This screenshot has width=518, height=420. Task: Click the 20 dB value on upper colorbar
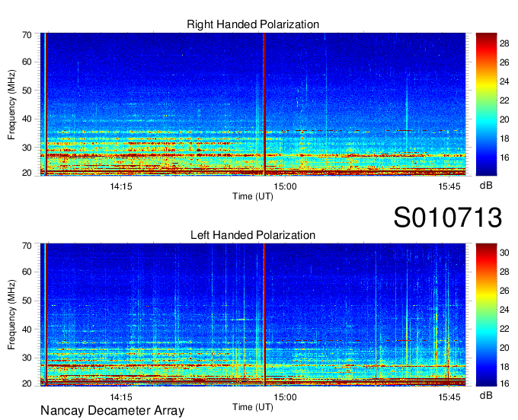pyautogui.click(x=504, y=119)
